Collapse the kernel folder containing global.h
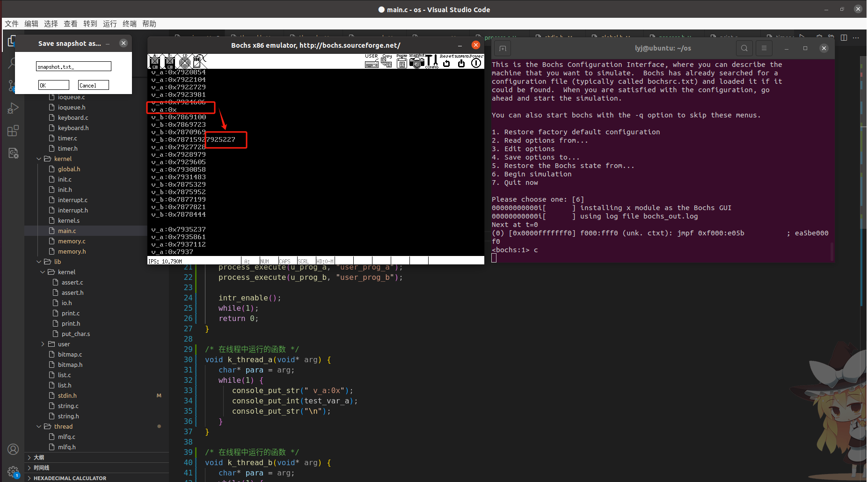This screenshot has height=482, width=868. tap(63, 159)
